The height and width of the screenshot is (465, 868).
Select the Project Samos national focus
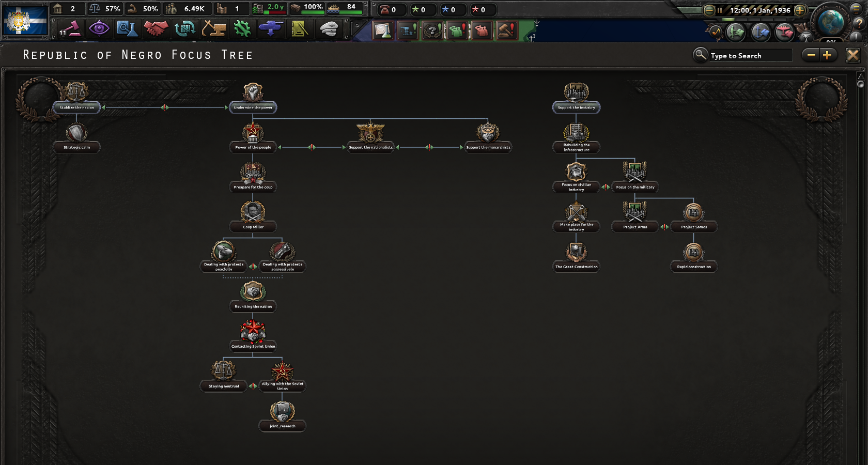pyautogui.click(x=693, y=214)
